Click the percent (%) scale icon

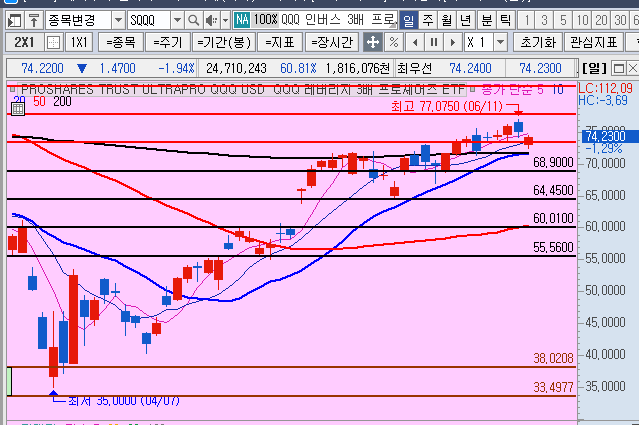click(x=394, y=42)
